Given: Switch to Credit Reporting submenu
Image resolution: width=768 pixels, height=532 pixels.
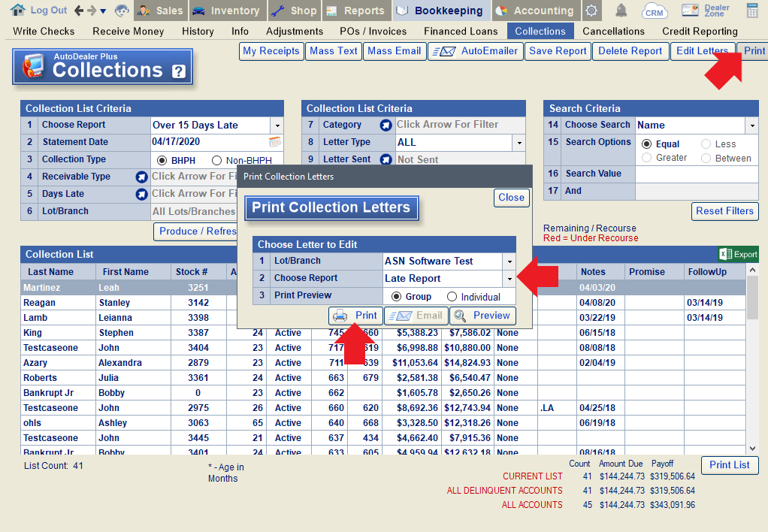Looking at the screenshot, I should click(700, 32).
